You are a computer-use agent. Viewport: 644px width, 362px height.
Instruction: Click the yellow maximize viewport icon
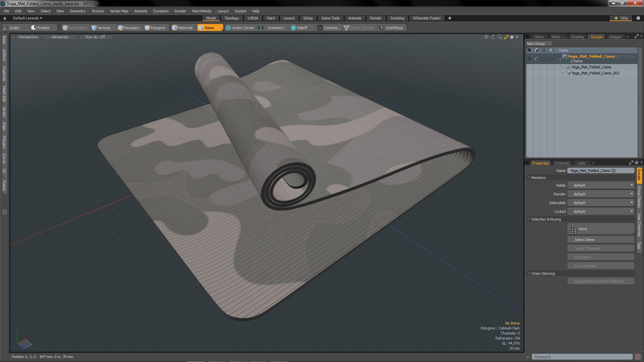(x=506, y=37)
